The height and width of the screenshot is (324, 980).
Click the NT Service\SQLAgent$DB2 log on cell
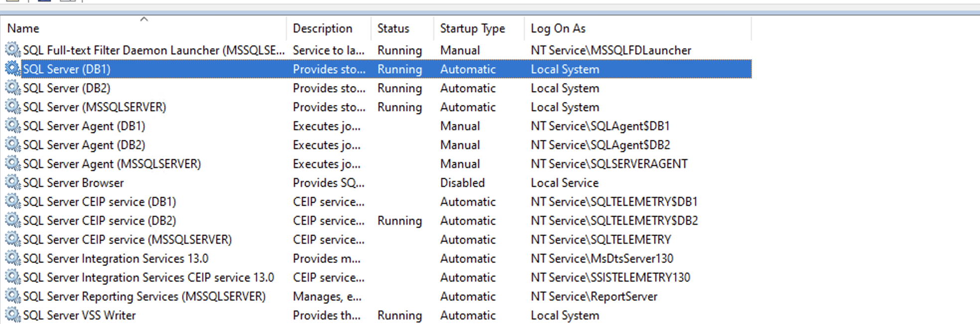point(601,145)
